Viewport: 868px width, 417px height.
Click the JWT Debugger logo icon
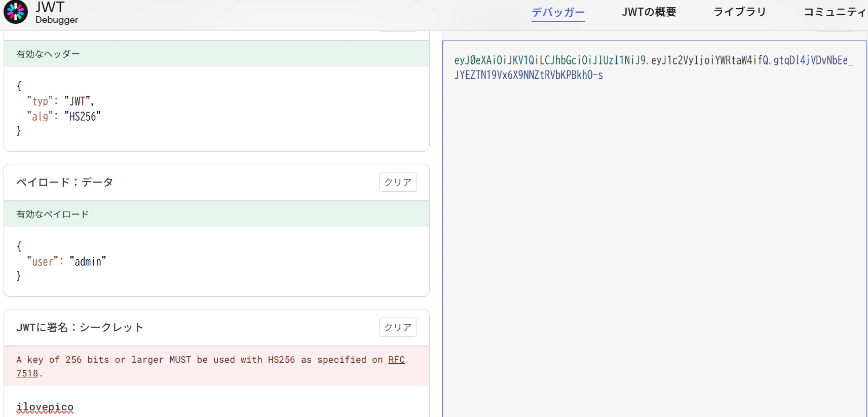[x=16, y=12]
